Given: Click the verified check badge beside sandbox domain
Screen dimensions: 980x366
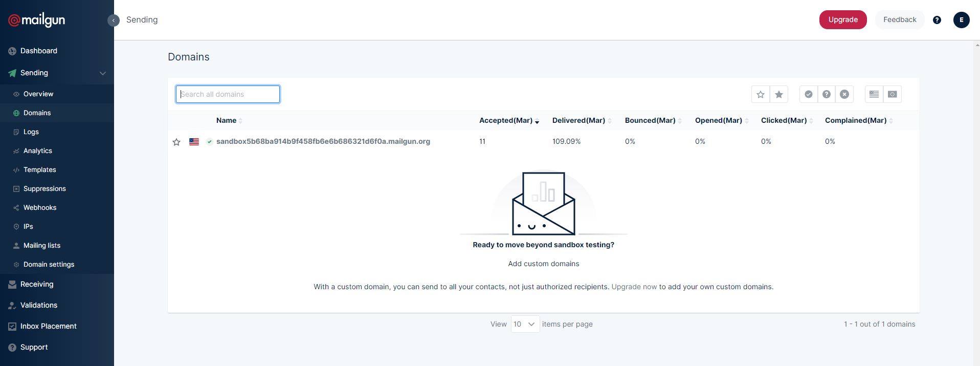Looking at the screenshot, I should [210, 142].
